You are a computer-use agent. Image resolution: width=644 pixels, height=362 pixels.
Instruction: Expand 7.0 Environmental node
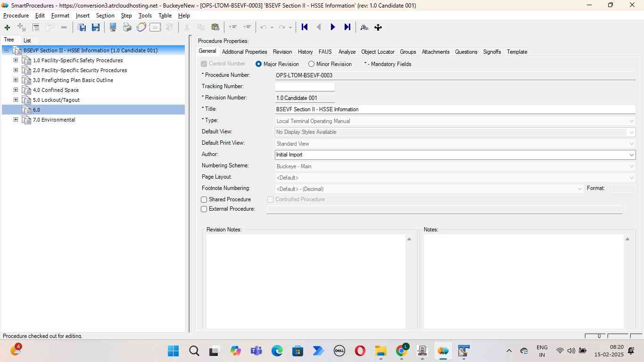pos(16,120)
